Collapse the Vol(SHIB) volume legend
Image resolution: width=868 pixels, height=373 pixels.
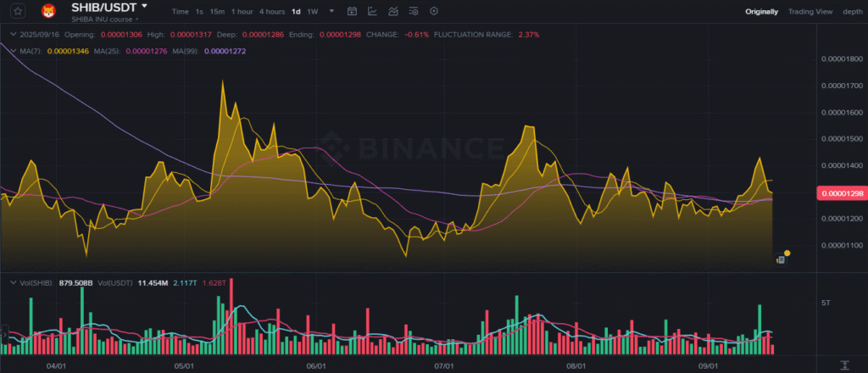12,283
